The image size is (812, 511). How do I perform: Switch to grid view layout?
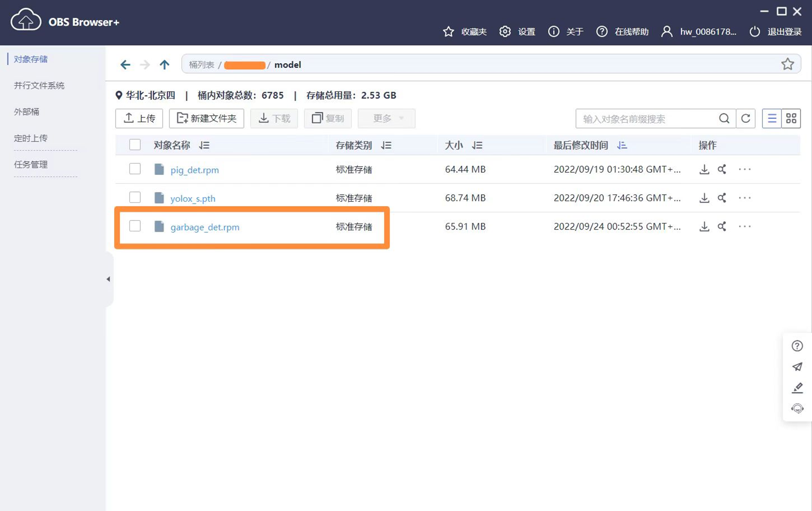click(x=791, y=118)
